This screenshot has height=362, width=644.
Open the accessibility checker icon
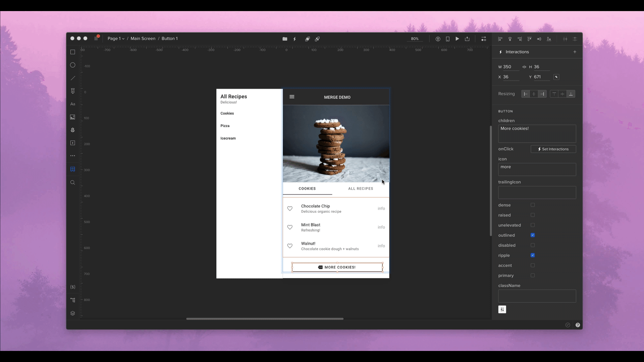(438, 39)
